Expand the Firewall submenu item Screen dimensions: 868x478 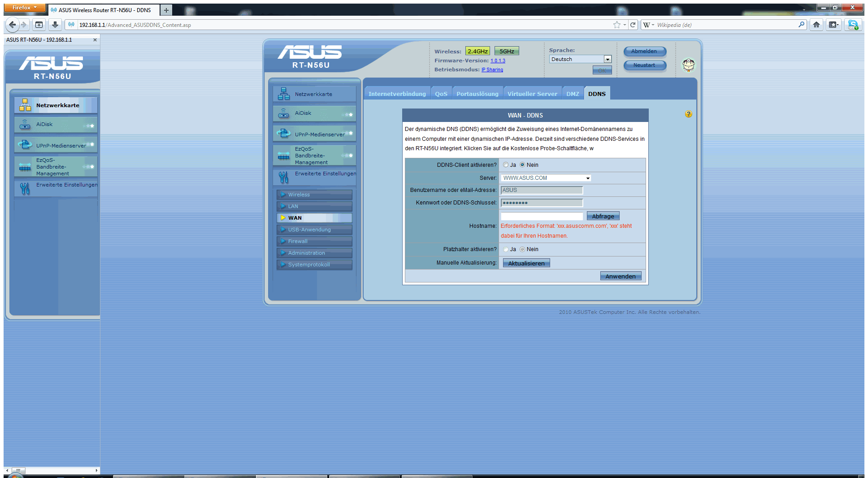pyautogui.click(x=314, y=241)
